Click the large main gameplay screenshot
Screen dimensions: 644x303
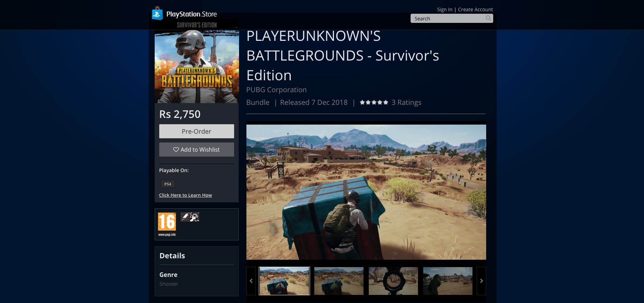366,192
